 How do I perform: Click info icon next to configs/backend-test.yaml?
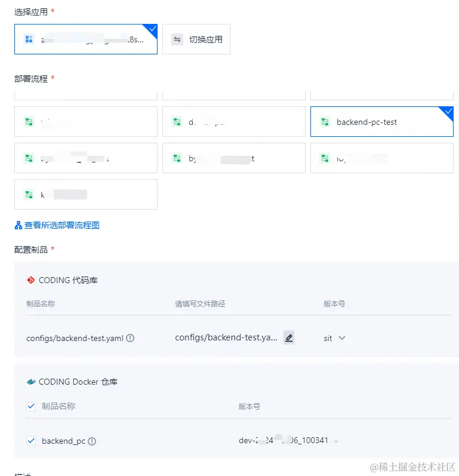tap(130, 338)
